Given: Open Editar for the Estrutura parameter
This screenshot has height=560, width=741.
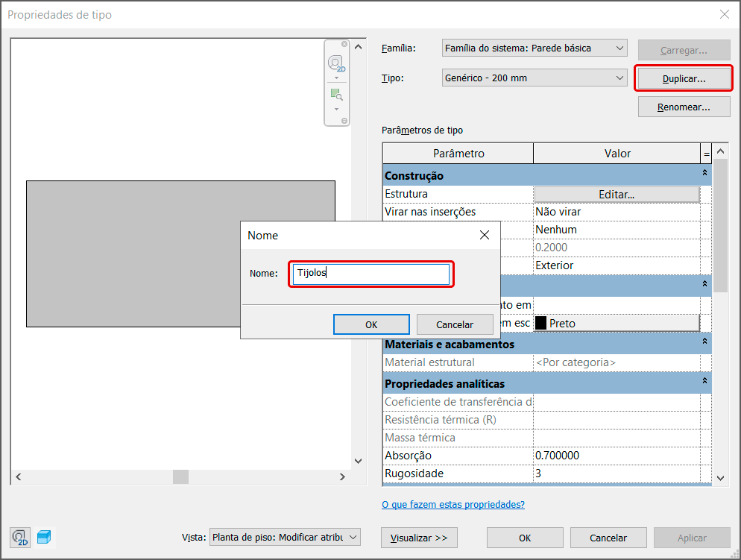Looking at the screenshot, I should click(616, 193).
